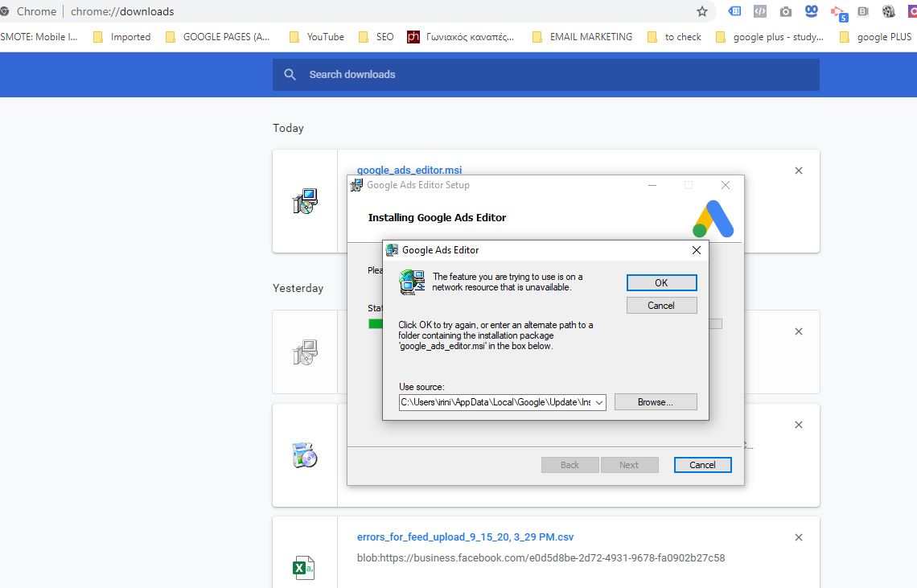The width and height of the screenshot is (917, 588).
Task: Minimize the Google Ads Editor Setup window
Action: (652, 185)
